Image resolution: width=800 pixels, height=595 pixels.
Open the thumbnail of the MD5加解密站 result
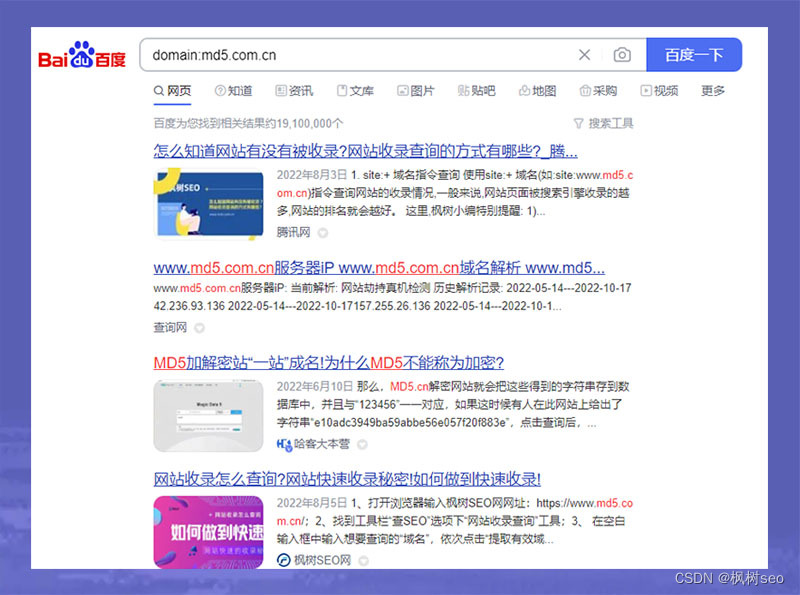[x=209, y=415]
